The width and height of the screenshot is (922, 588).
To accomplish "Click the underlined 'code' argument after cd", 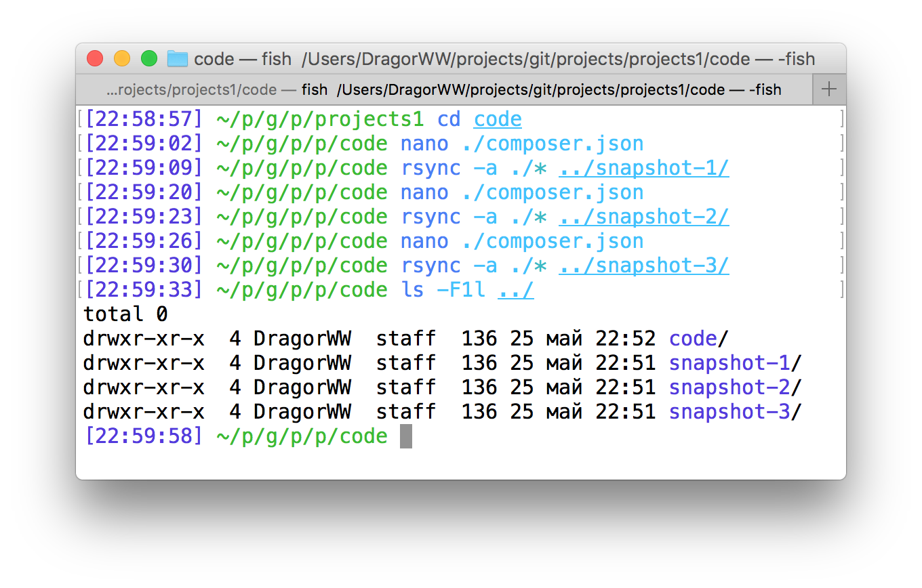I will pos(498,119).
